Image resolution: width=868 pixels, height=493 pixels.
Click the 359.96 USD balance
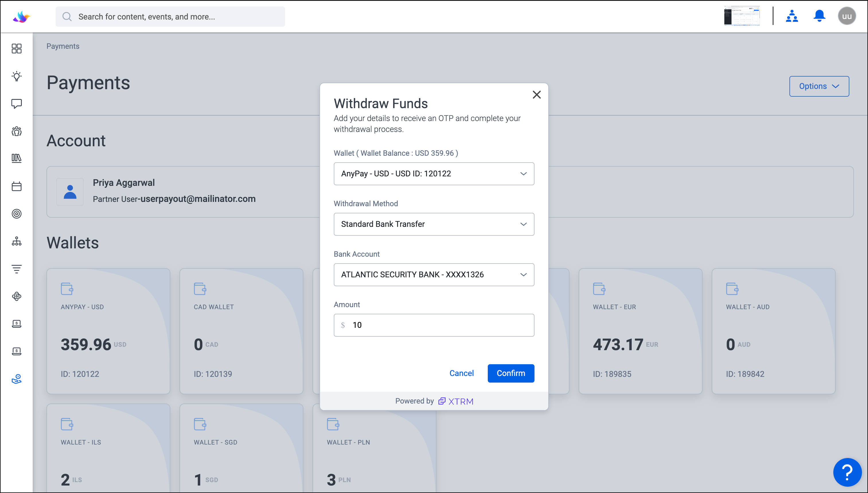[93, 345]
